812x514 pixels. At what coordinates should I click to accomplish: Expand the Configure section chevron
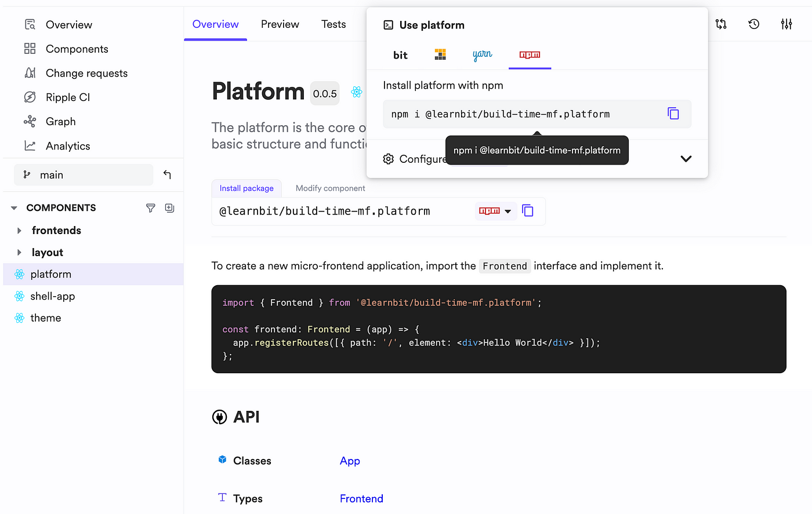[686, 159]
